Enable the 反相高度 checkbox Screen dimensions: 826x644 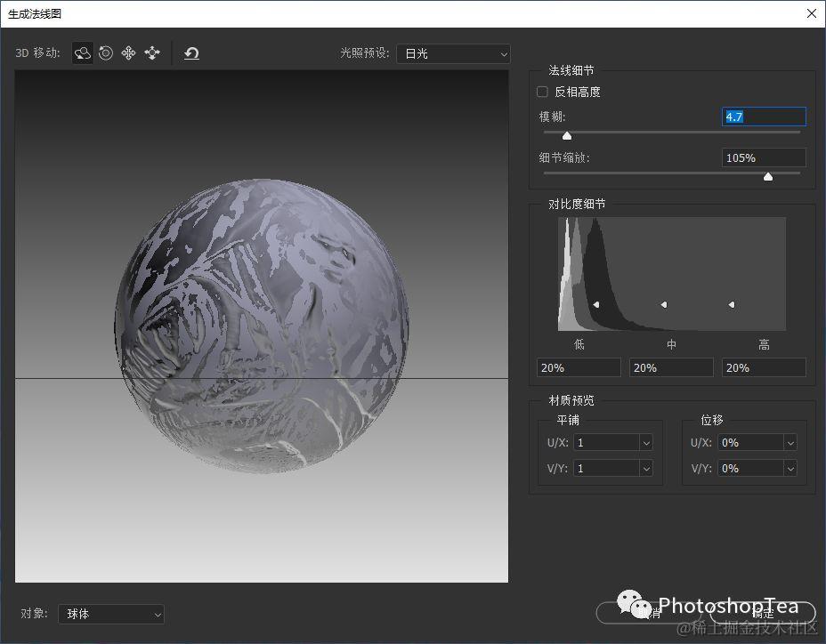(542, 93)
